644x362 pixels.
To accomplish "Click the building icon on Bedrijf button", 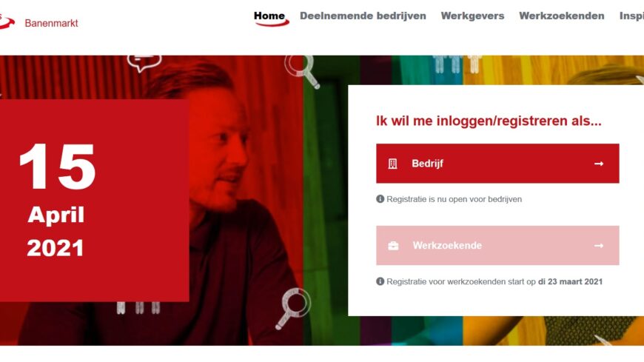I will pyautogui.click(x=392, y=164).
